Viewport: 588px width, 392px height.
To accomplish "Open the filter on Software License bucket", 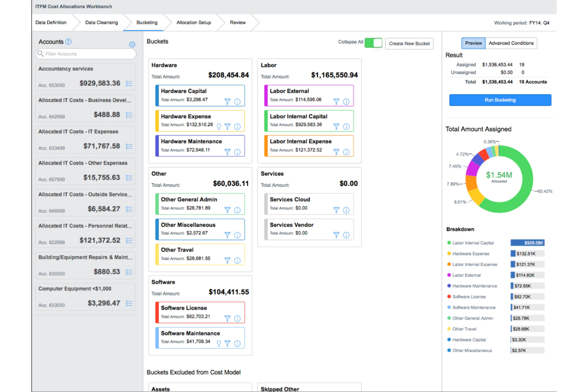I will click(227, 318).
